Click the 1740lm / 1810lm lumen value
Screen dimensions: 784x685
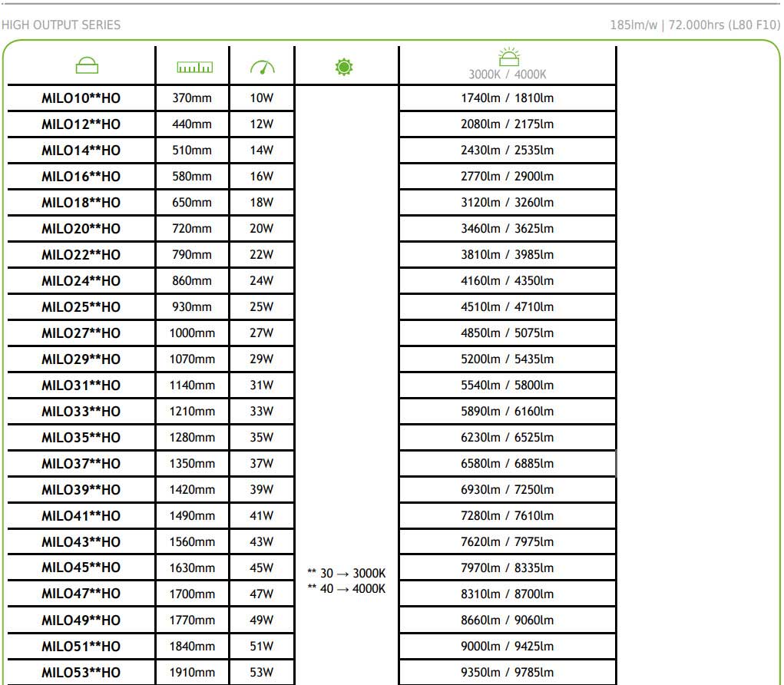tap(507, 98)
